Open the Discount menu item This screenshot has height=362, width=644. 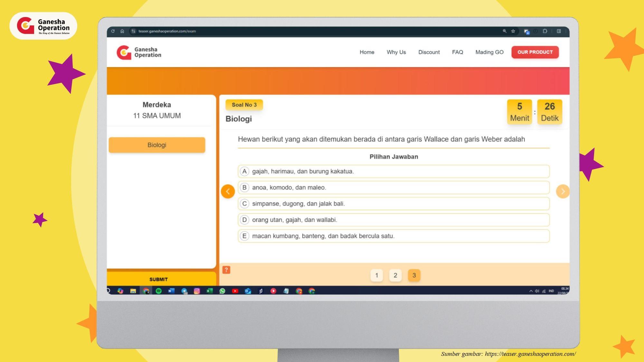point(429,52)
